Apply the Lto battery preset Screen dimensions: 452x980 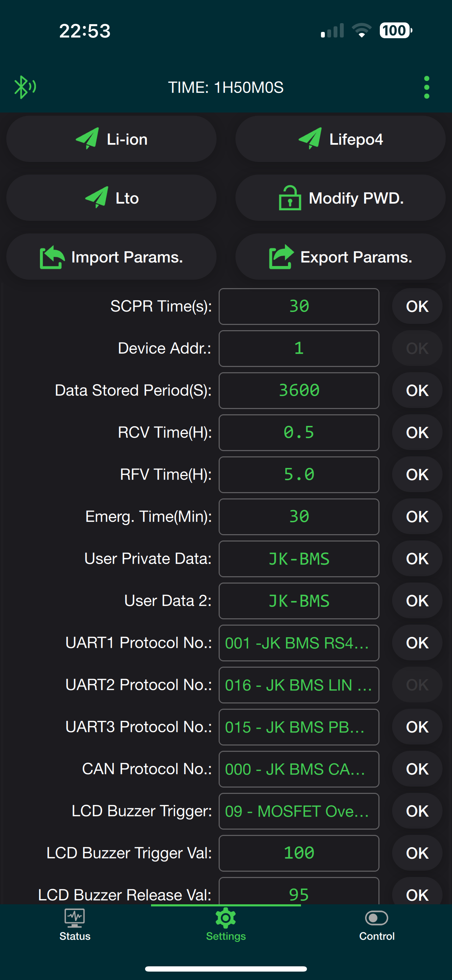coord(111,198)
